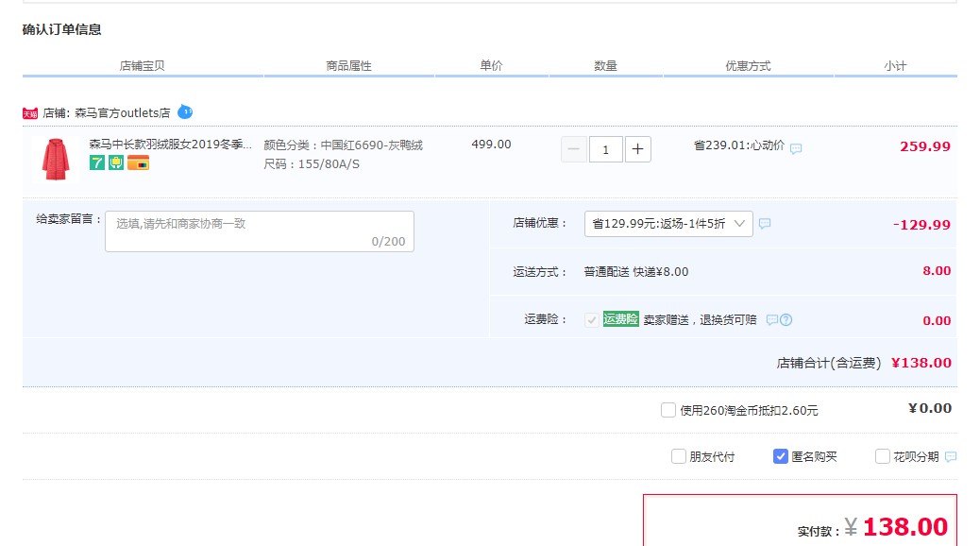This screenshot has height=546, width=980.
Task: Click 普通配送 快递¥8.00 shipping text
Action: tap(636, 271)
